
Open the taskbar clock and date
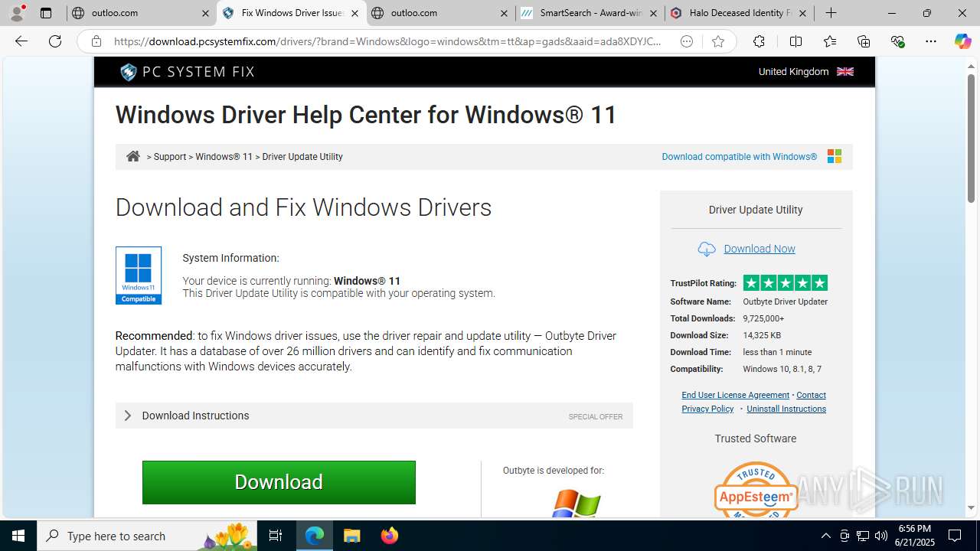pos(915,536)
